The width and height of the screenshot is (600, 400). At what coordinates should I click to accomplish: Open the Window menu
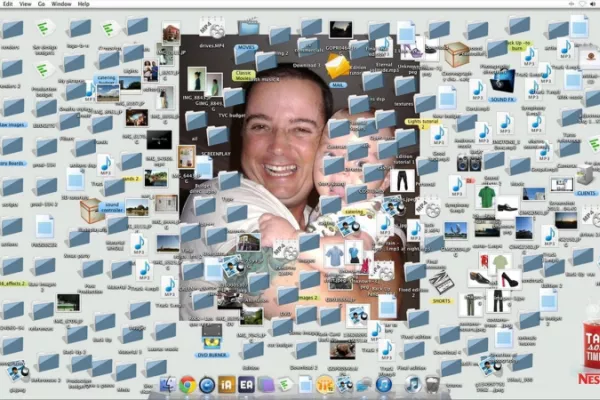[61, 4]
